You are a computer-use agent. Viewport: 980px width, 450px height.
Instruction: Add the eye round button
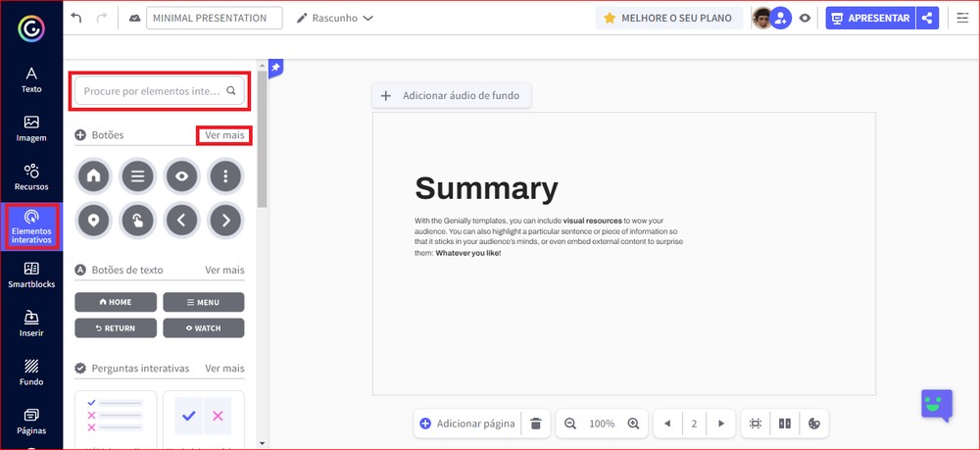(182, 176)
